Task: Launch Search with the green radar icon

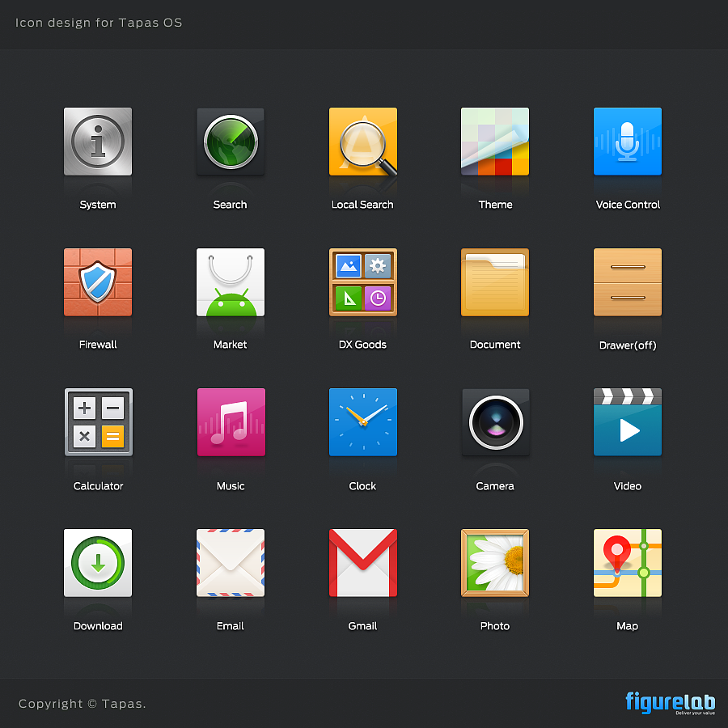Action: click(230, 141)
